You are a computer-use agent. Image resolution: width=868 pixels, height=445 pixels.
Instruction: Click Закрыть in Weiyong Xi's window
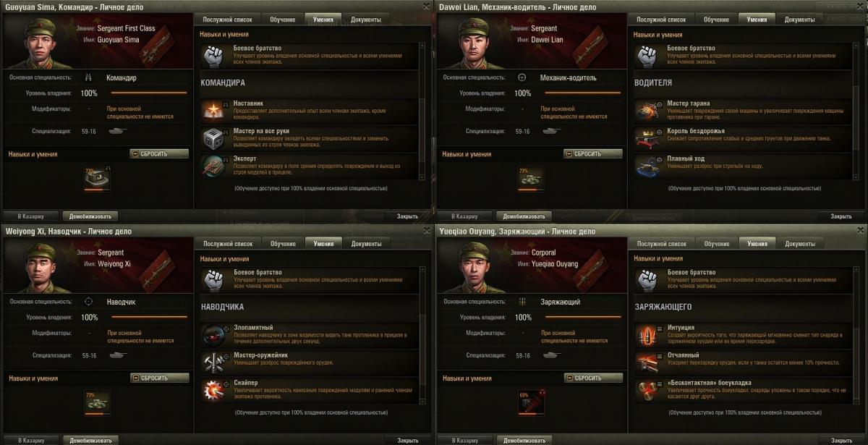(407, 440)
